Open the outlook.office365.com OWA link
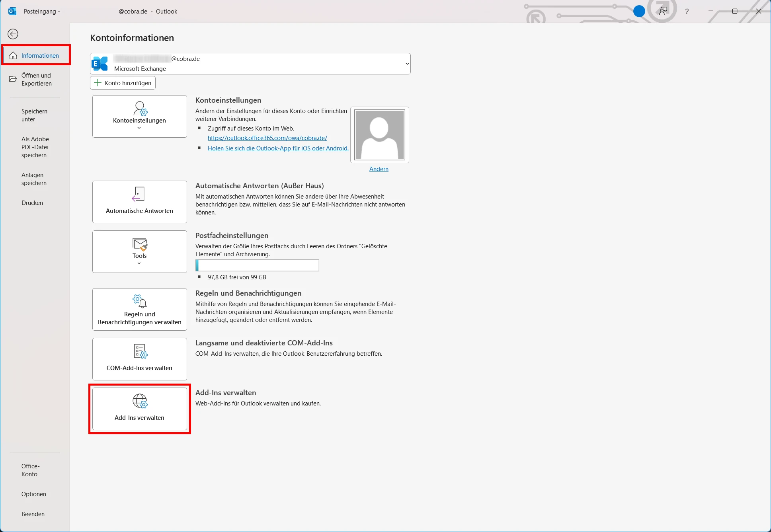 point(267,138)
